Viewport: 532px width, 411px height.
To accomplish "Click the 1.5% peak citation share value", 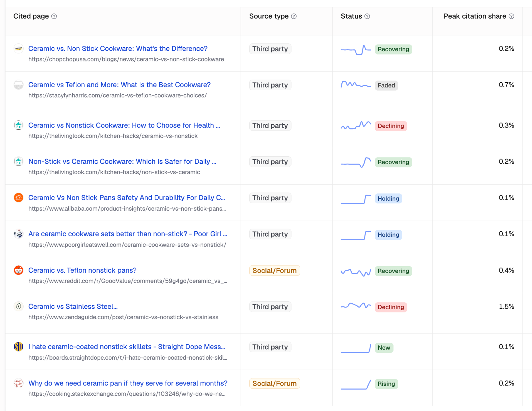I will 506,306.
